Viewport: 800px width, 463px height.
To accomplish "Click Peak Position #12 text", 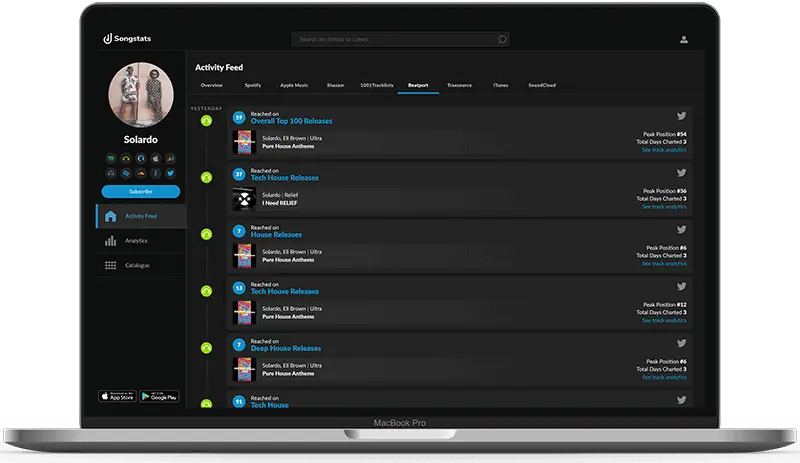I will click(x=664, y=305).
